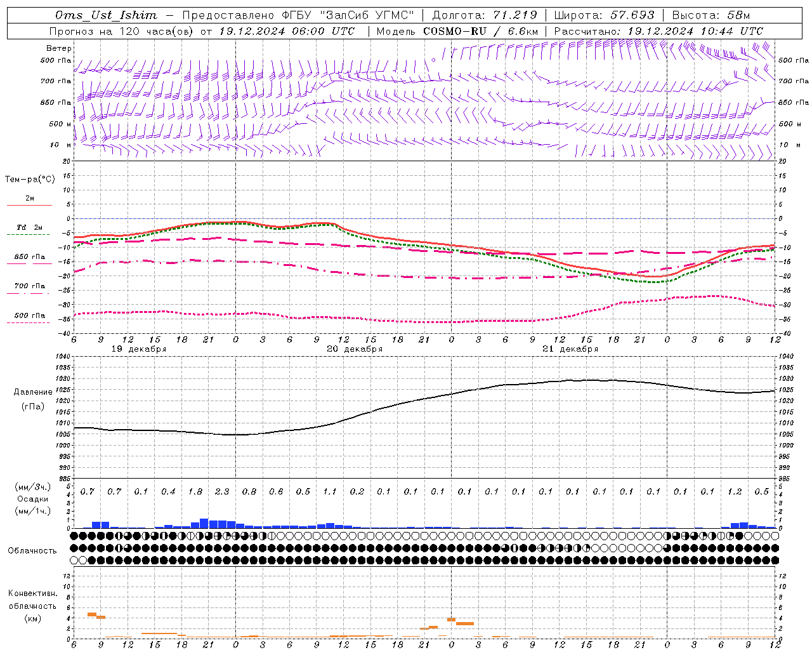Select the longitude value 71.219
The width and height of the screenshot is (812, 650).
515,15
